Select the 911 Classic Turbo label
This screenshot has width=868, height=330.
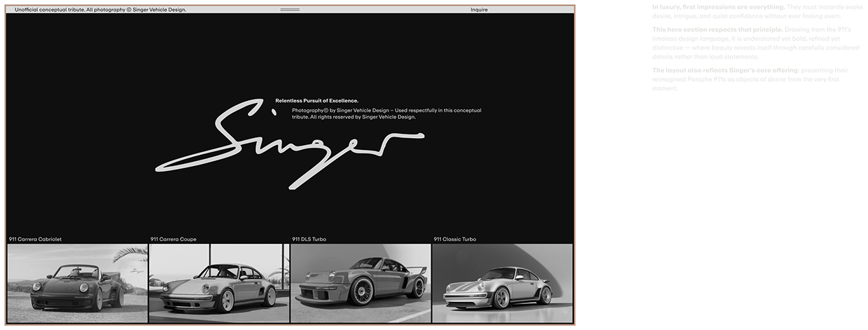[455, 240]
